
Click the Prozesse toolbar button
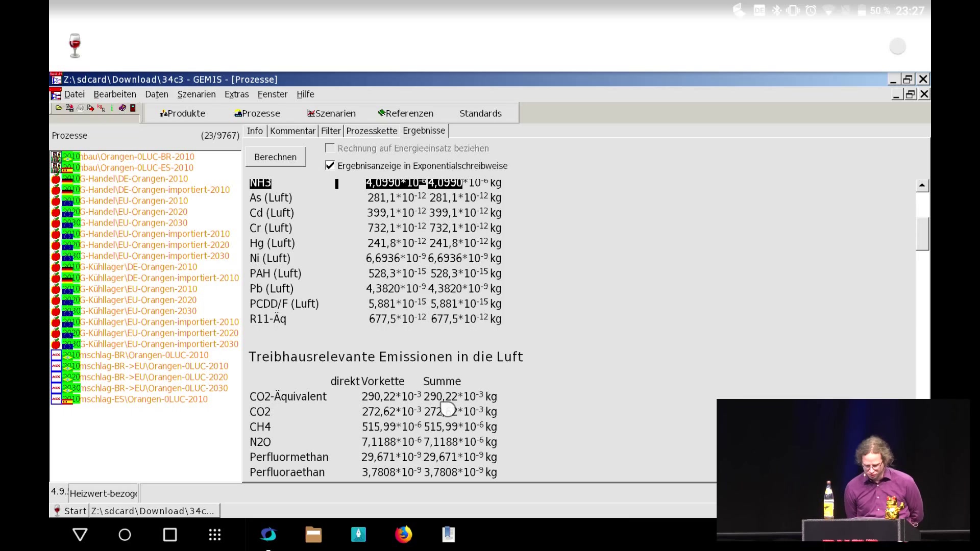point(257,113)
